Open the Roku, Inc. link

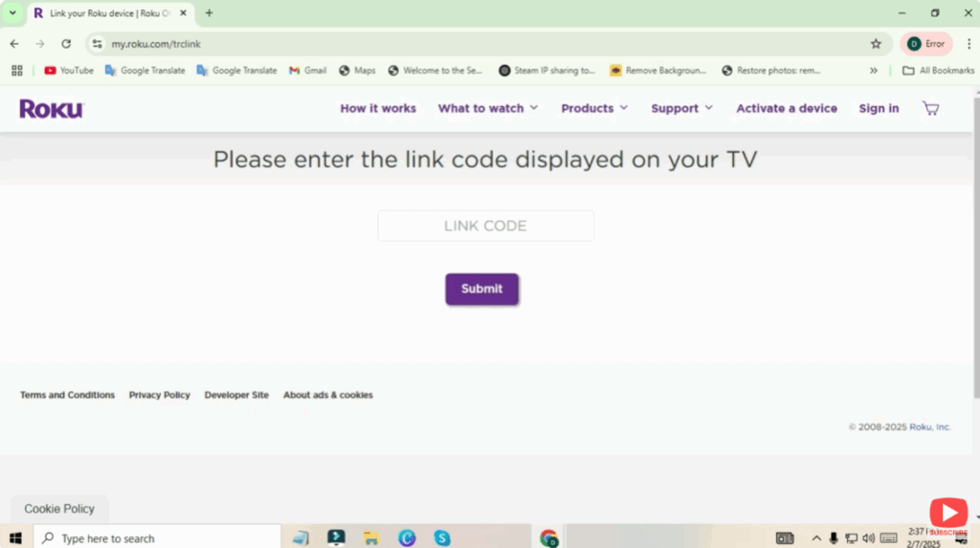coord(929,427)
